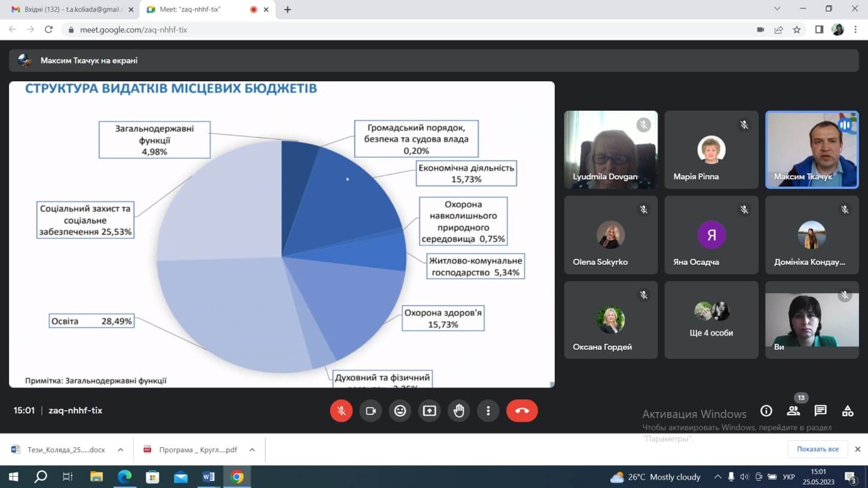Close the downloads bar
The height and width of the screenshot is (488, 868).
(x=857, y=449)
